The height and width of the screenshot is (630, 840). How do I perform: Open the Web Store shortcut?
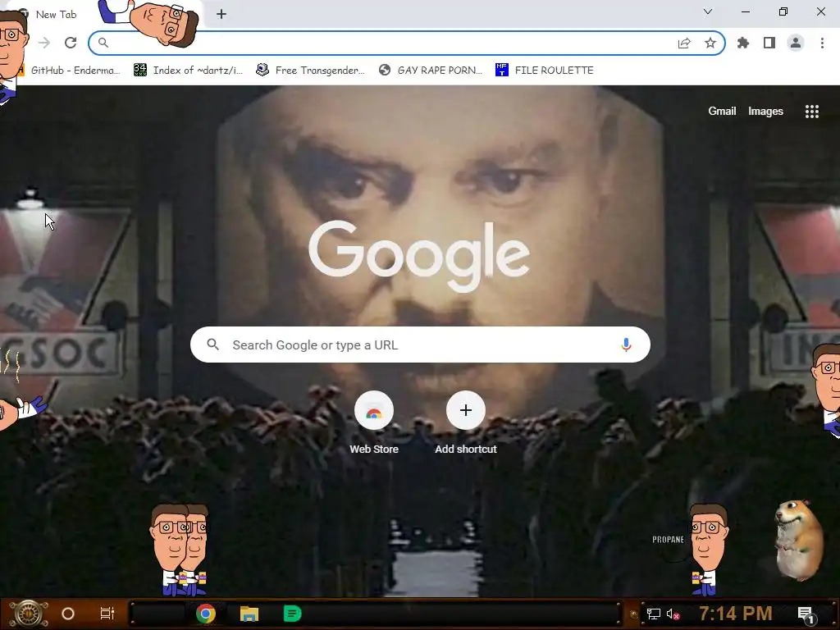(374, 423)
